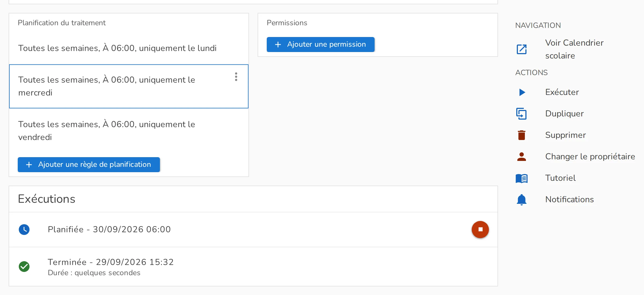644x295 pixels.
Task: Click the Exécuter action label
Action: [562, 92]
